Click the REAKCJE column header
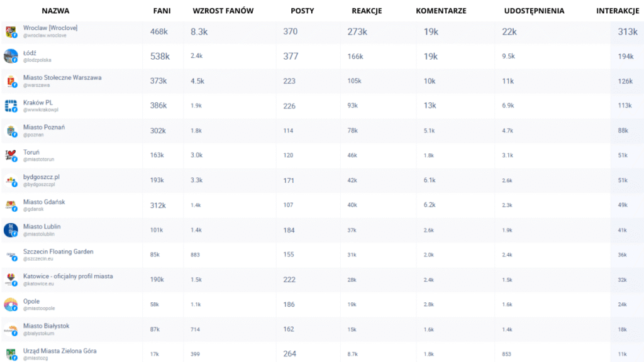The width and height of the screenshot is (644, 362). coord(367,11)
